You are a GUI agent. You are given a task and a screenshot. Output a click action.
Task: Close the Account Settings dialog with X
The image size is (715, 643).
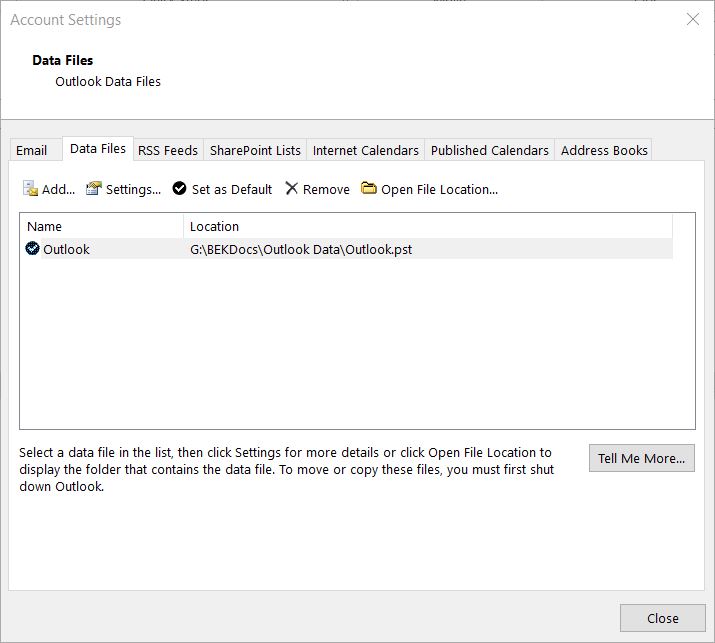[693, 19]
